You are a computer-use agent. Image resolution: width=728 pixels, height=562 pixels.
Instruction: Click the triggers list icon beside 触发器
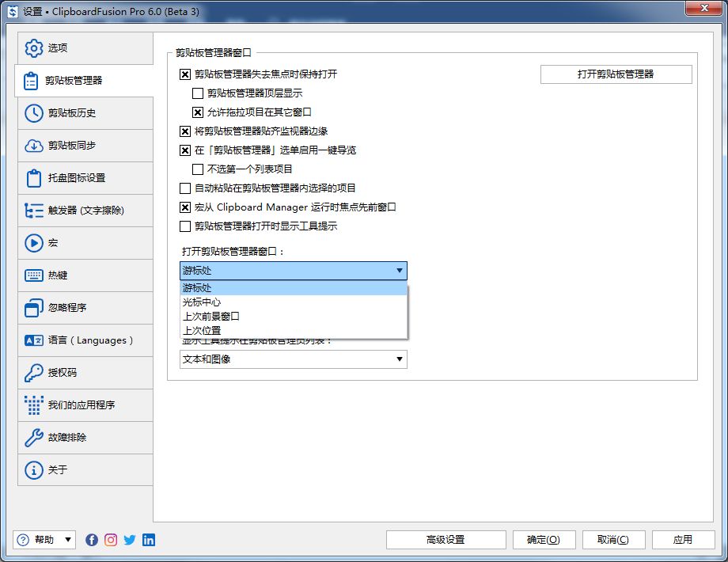(x=34, y=211)
